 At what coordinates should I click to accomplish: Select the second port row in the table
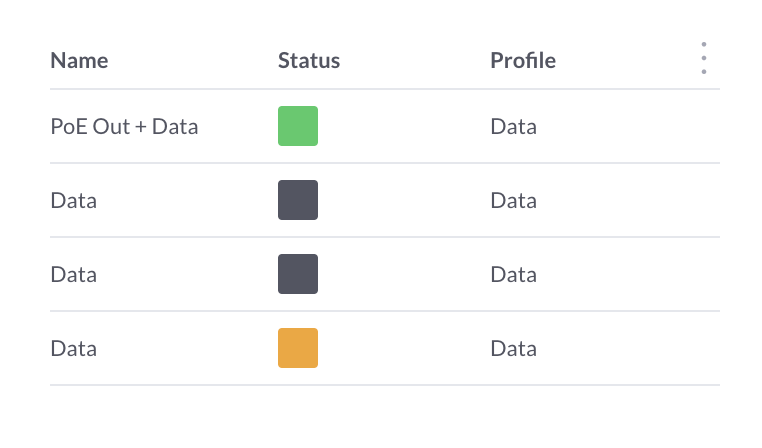[x=400, y=201]
